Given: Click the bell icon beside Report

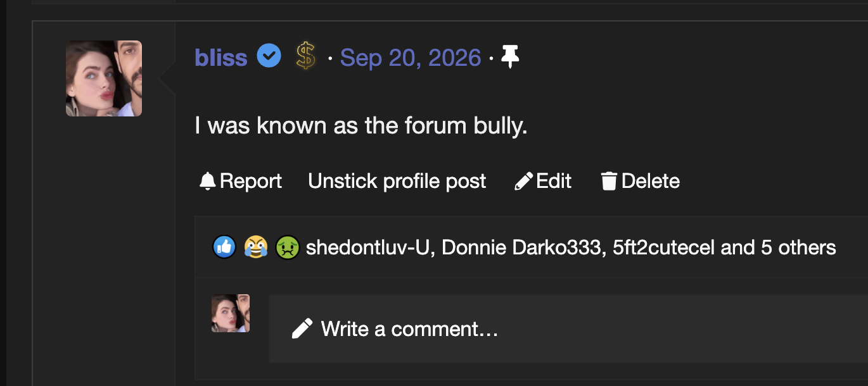Looking at the screenshot, I should 207,182.
